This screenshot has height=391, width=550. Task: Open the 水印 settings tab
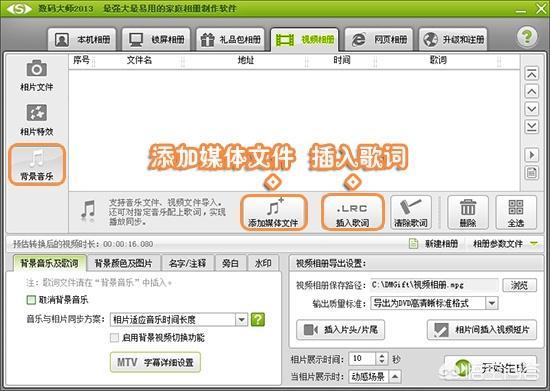tap(263, 263)
